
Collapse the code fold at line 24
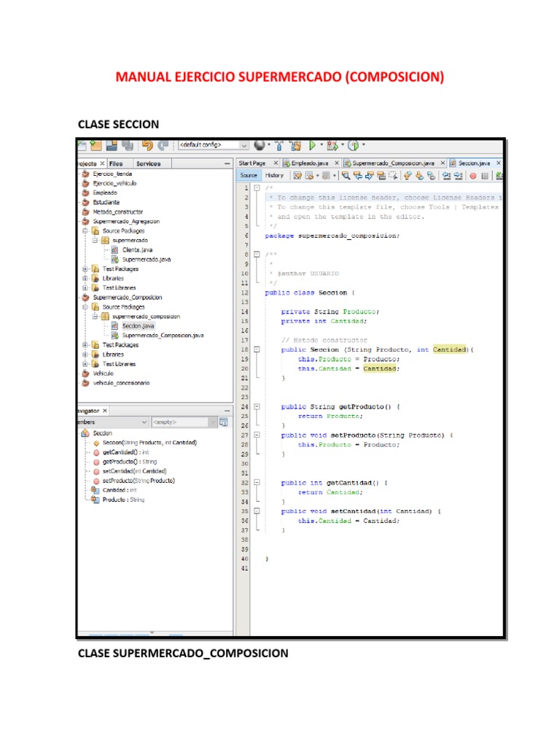click(x=257, y=407)
